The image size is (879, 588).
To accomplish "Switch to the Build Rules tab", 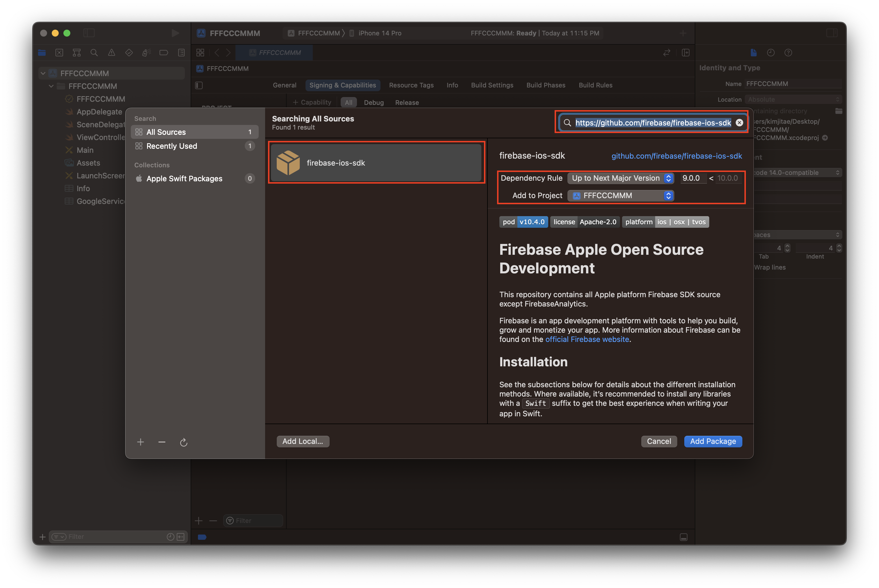I will 595,85.
